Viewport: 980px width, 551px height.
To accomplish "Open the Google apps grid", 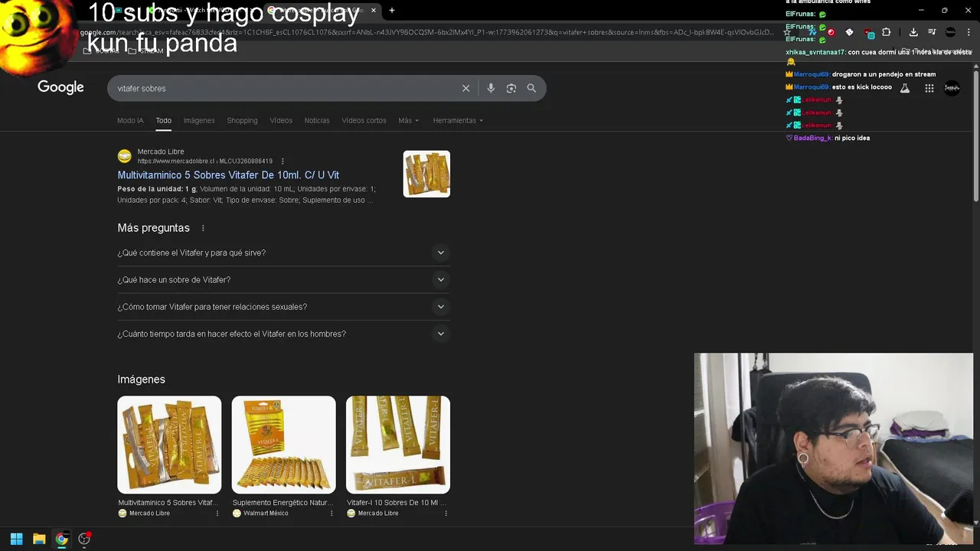I will coord(929,88).
